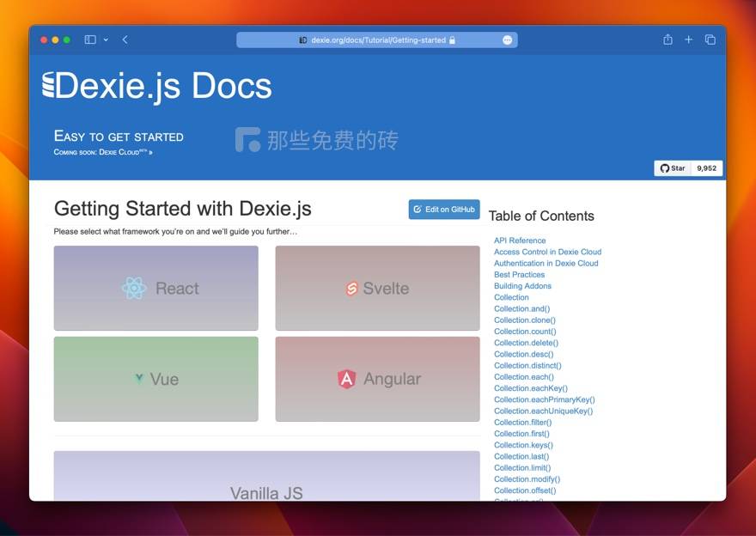This screenshot has width=756, height=536.
Task: Open Collection.filter() link
Action: [x=522, y=423]
